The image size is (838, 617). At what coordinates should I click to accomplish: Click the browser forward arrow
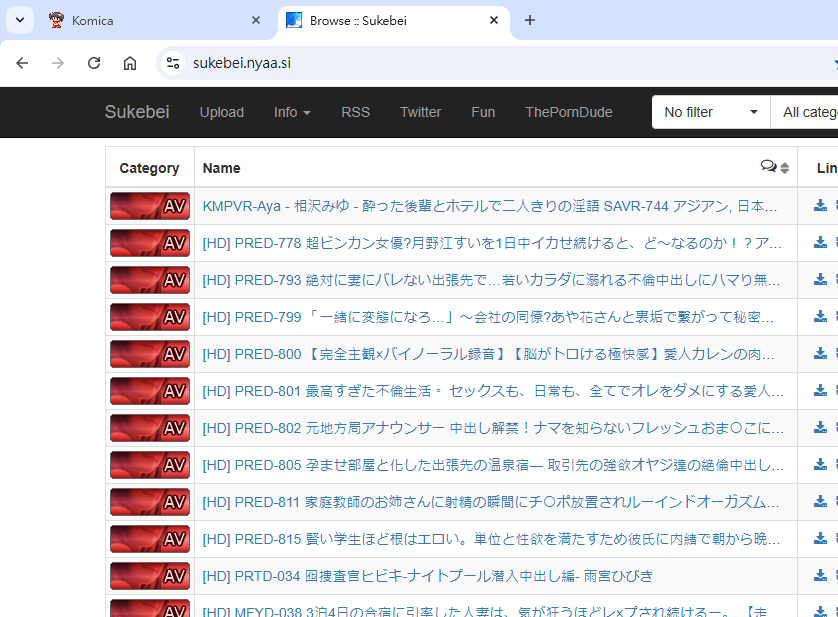(58, 63)
